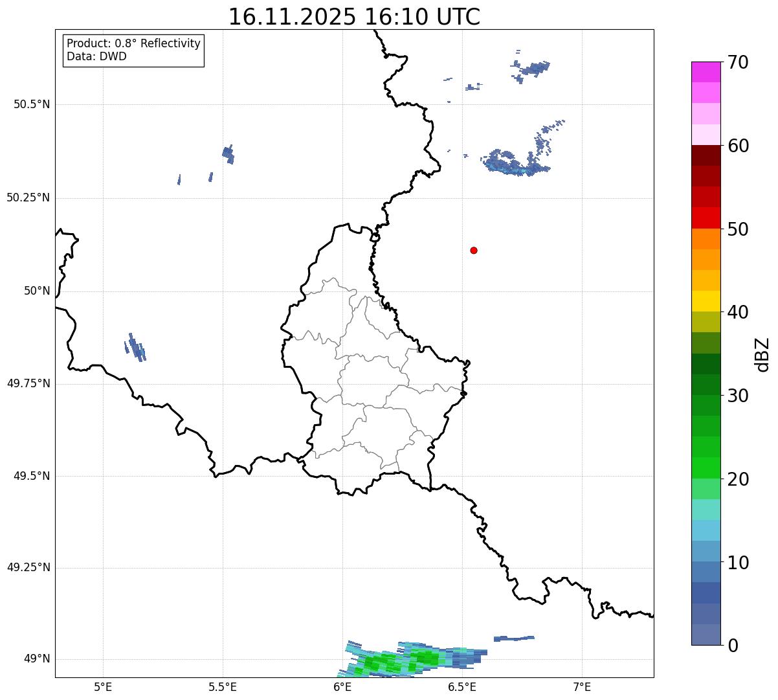Click the 6°E longitude tick label
Screen dimensions: 778x700
pos(342,686)
